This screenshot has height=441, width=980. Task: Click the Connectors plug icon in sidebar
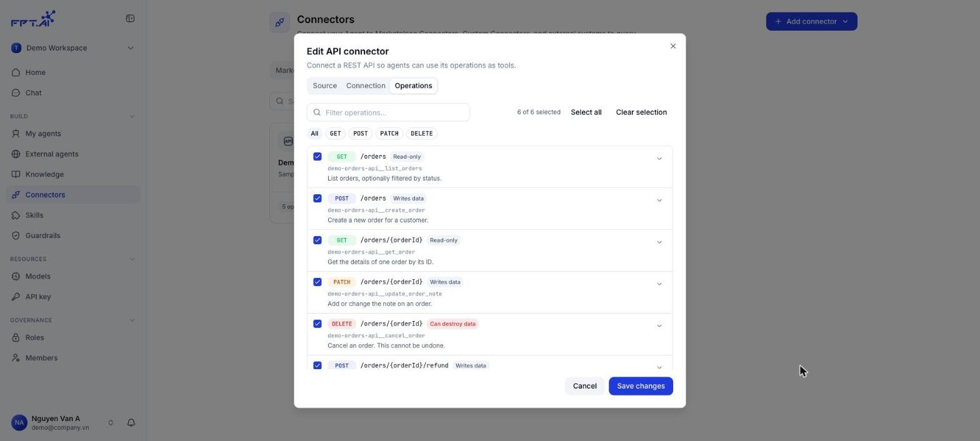pos(16,195)
